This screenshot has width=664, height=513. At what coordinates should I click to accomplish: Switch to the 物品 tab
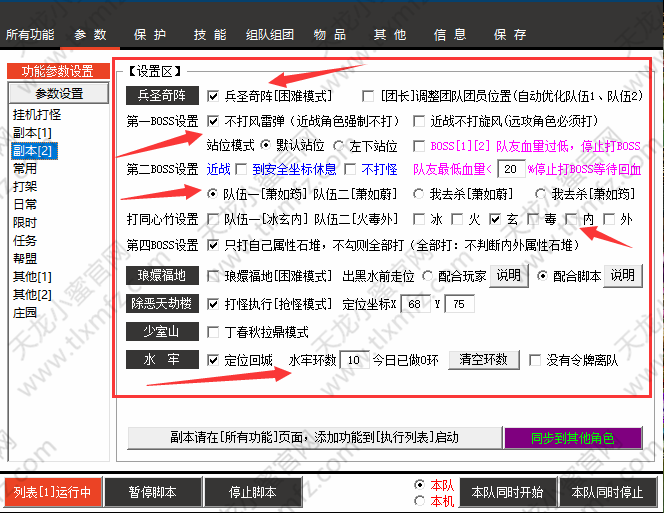tap(330, 35)
